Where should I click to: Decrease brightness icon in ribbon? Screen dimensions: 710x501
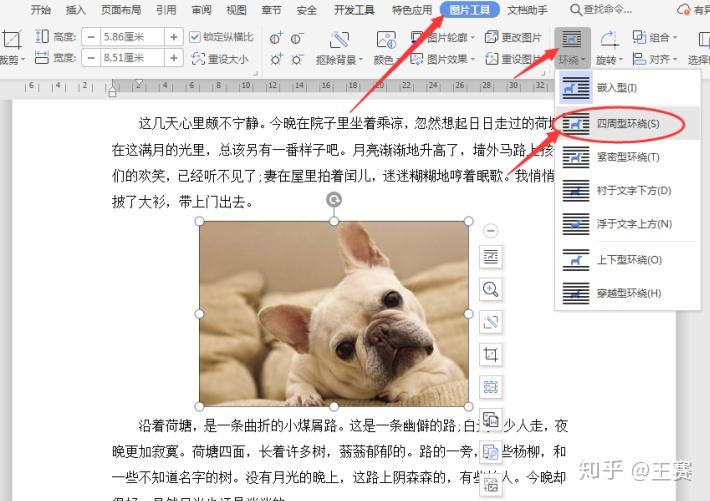[297, 59]
